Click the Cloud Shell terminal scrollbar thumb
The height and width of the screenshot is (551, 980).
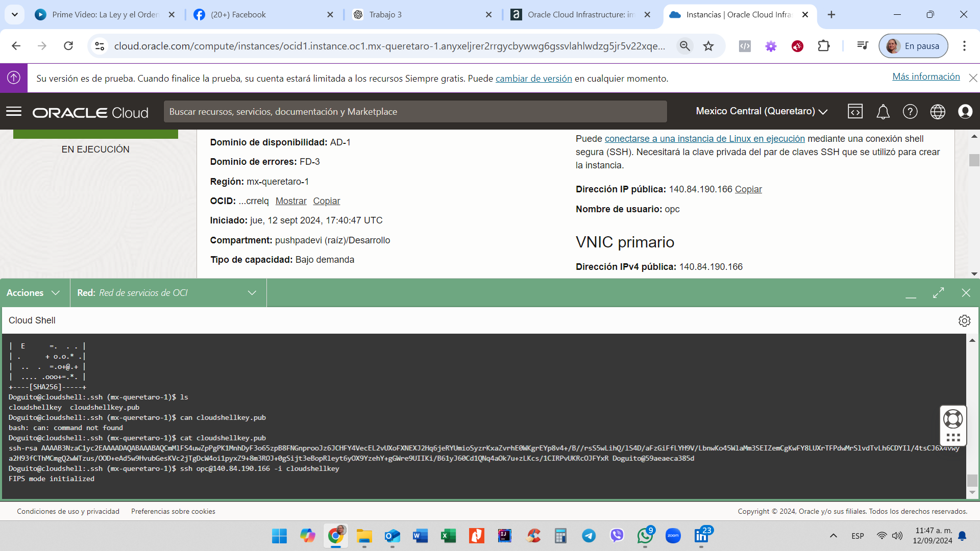[972, 481]
